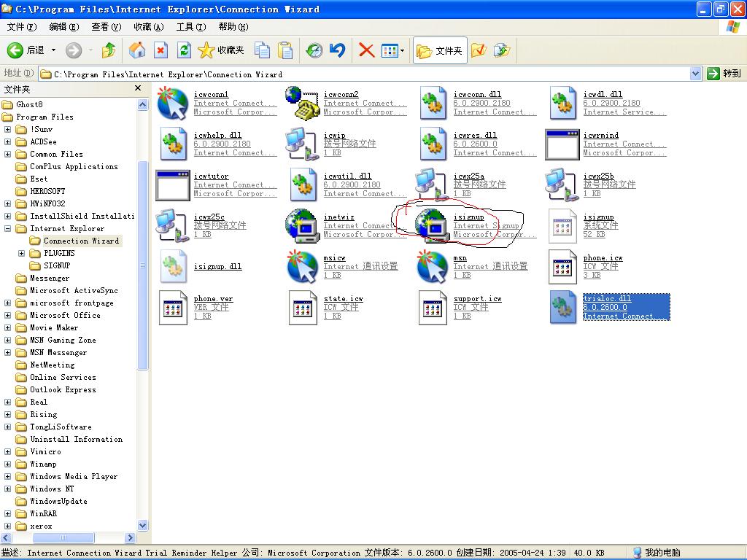Select the inetwiz globe icon
The image size is (747, 560).
click(x=303, y=226)
